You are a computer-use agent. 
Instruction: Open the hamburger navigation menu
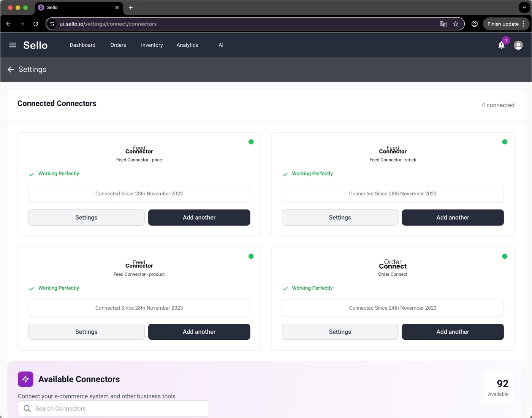tap(13, 45)
